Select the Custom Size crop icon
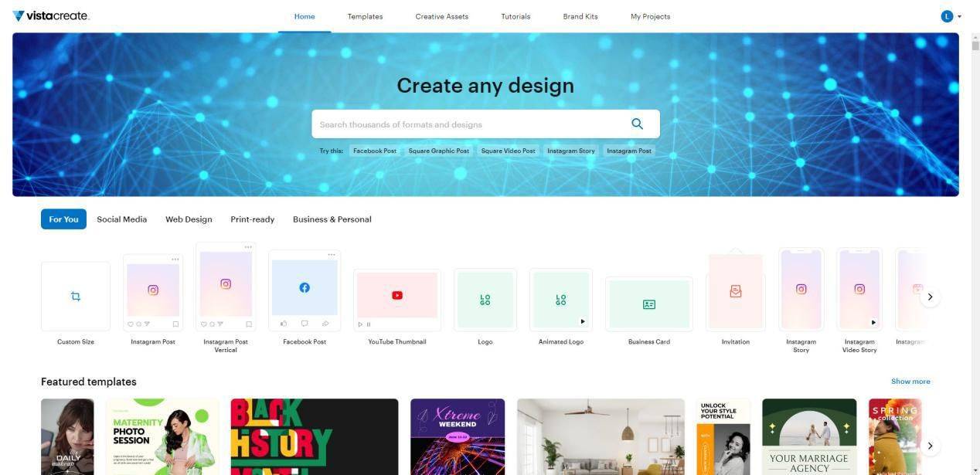This screenshot has height=475, width=980. pos(76,297)
